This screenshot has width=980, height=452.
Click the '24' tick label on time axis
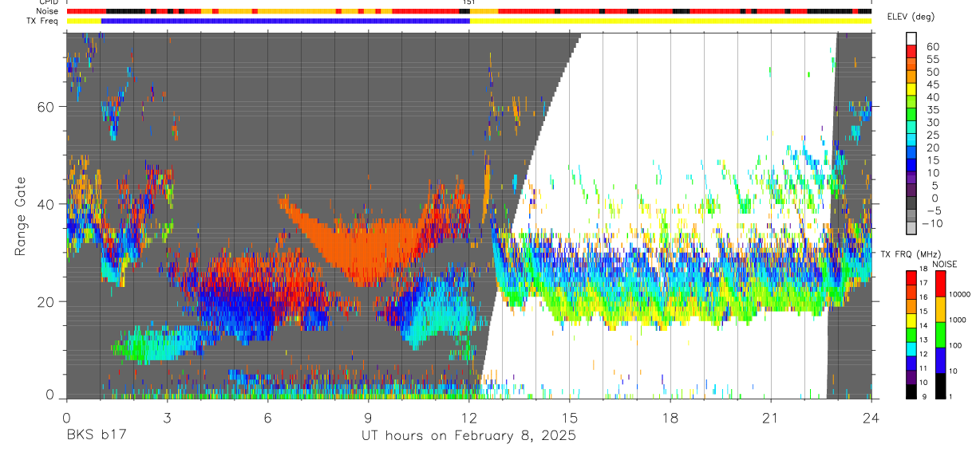[x=871, y=417]
